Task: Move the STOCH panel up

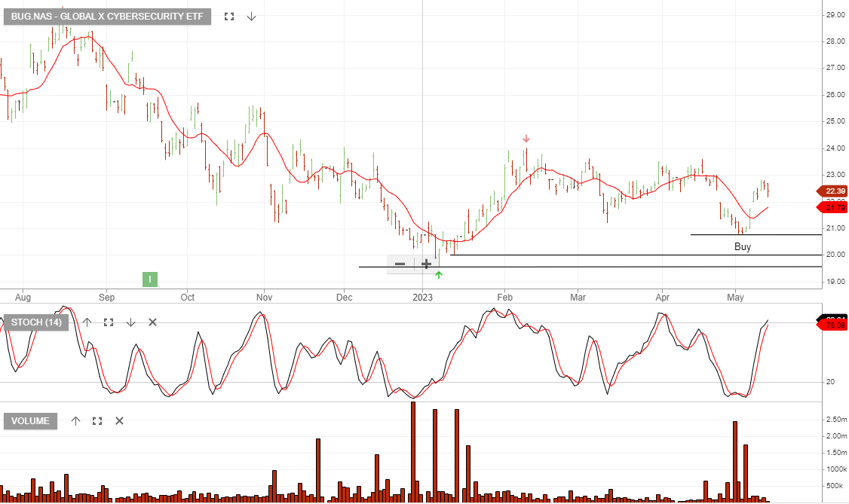Action: click(87, 322)
